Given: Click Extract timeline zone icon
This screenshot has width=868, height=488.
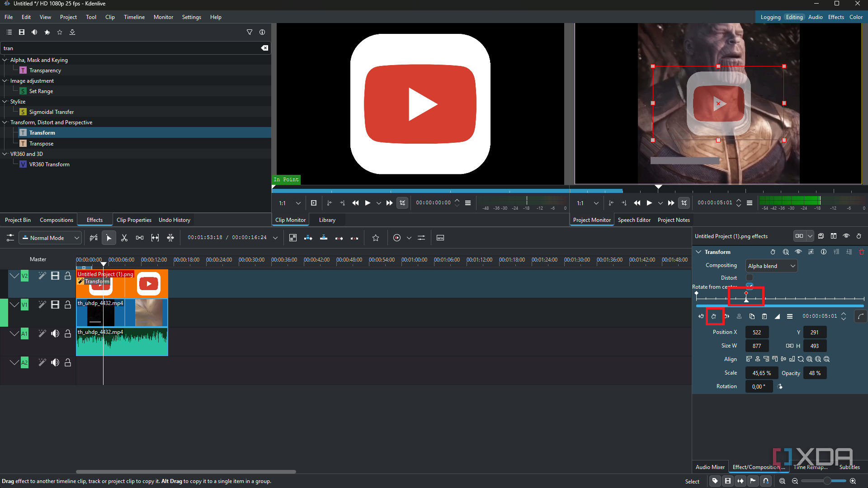Looking at the screenshot, I should click(x=339, y=238).
